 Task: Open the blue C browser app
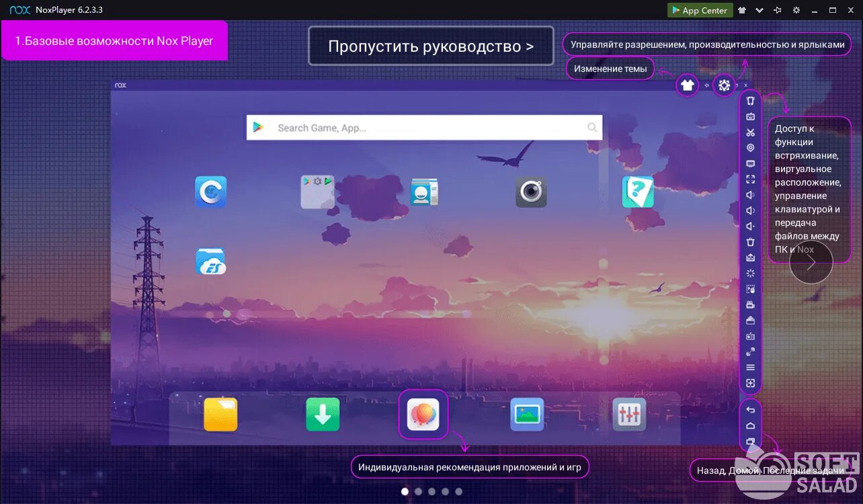(x=210, y=192)
